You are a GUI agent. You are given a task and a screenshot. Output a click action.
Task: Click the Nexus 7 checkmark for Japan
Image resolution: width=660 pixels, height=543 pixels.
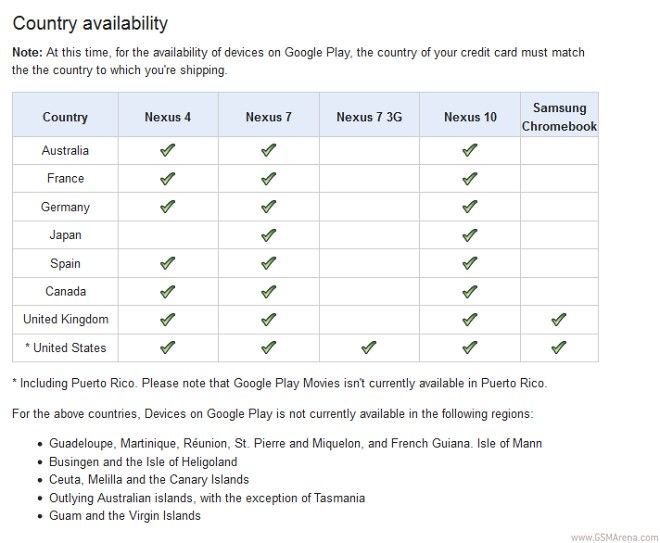[x=268, y=236]
